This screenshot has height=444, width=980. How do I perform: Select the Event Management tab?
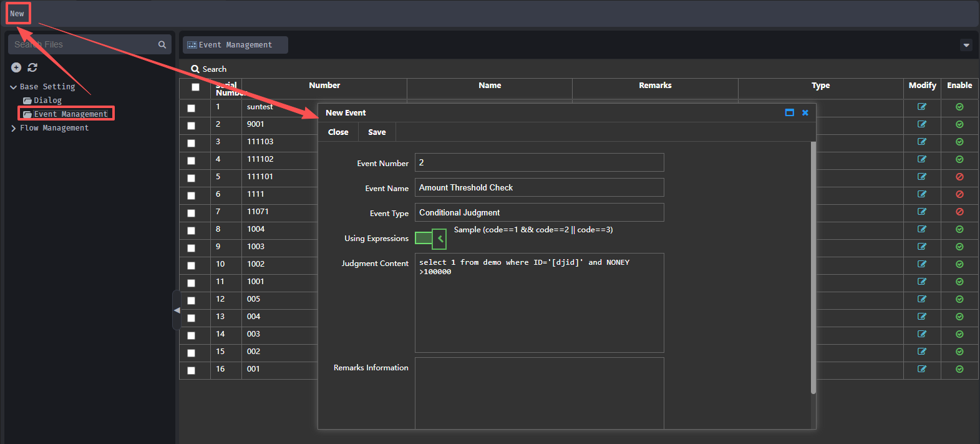[235, 45]
